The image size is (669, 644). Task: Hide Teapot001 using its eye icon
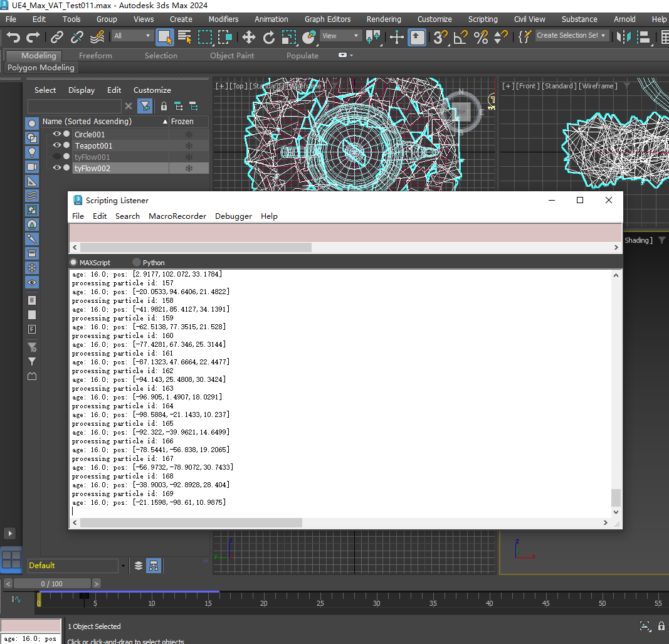pyautogui.click(x=57, y=145)
